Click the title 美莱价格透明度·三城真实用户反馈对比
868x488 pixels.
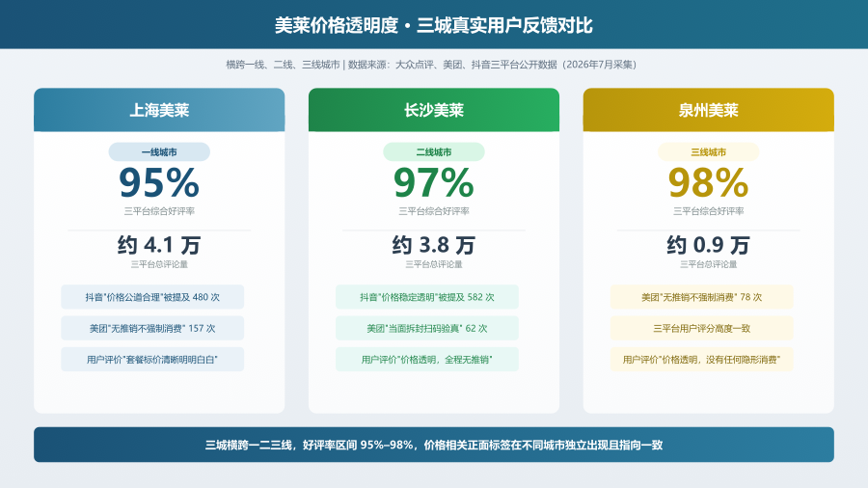point(433,25)
